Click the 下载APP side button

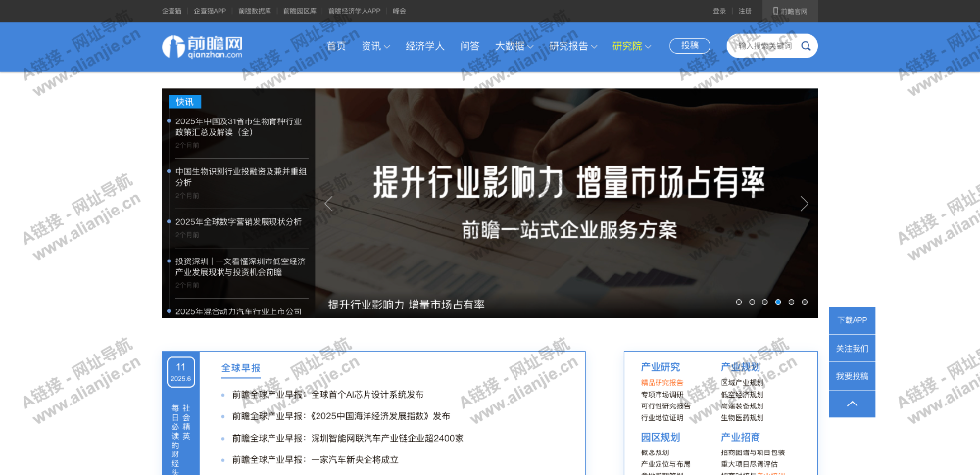852,320
